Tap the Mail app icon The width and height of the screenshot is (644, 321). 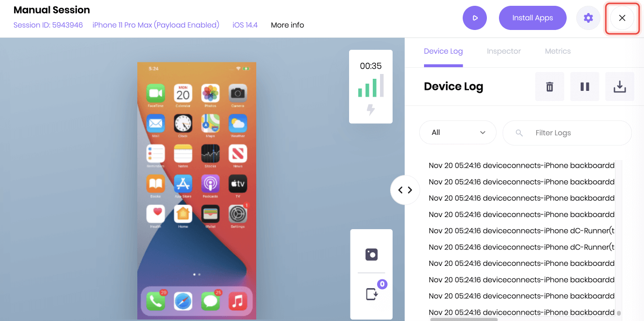click(x=156, y=123)
